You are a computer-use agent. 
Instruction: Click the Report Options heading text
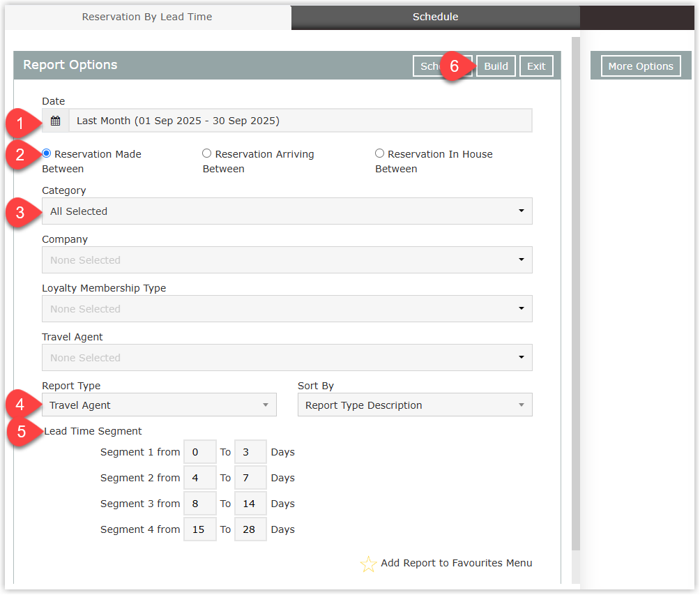point(70,65)
